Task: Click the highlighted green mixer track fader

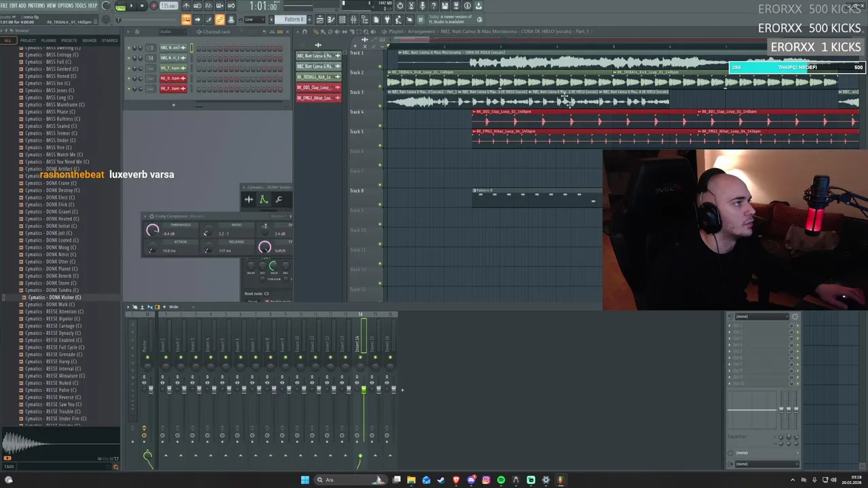Action: pos(363,390)
